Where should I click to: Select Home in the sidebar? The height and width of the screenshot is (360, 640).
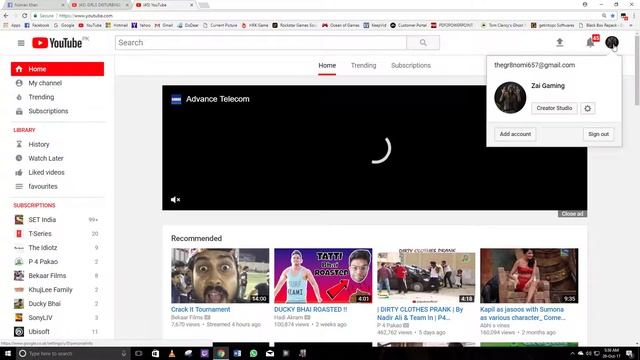pos(57,69)
